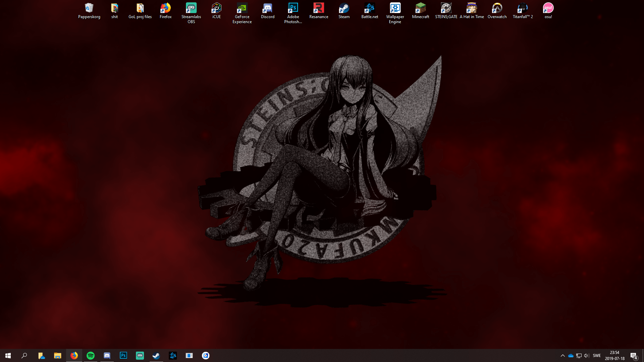Expand the hidden system tray icons
Viewport: 644px width, 362px height.
click(563, 356)
